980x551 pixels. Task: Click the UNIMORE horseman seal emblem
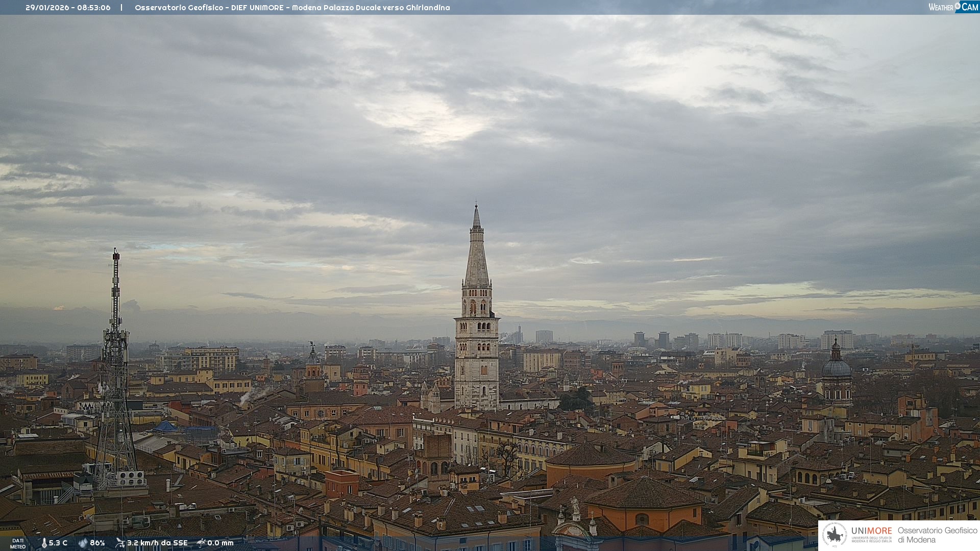[x=835, y=535]
